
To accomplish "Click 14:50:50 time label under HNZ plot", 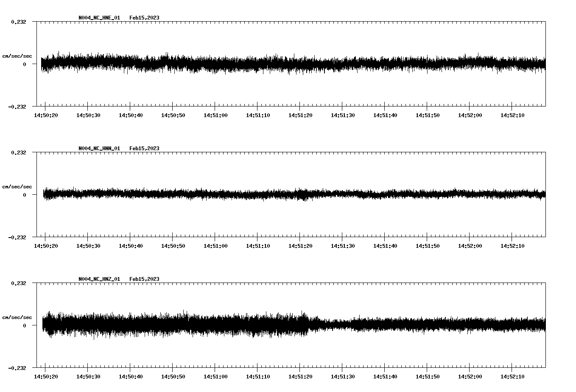I will pyautogui.click(x=173, y=377).
